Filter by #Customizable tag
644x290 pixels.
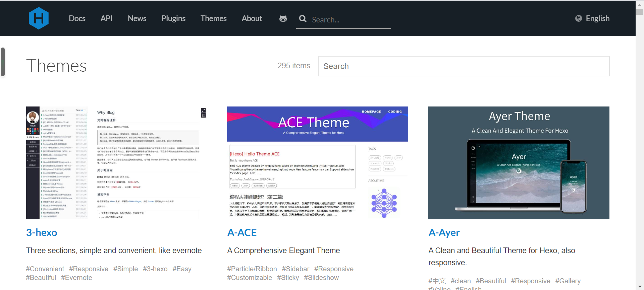pos(250,278)
